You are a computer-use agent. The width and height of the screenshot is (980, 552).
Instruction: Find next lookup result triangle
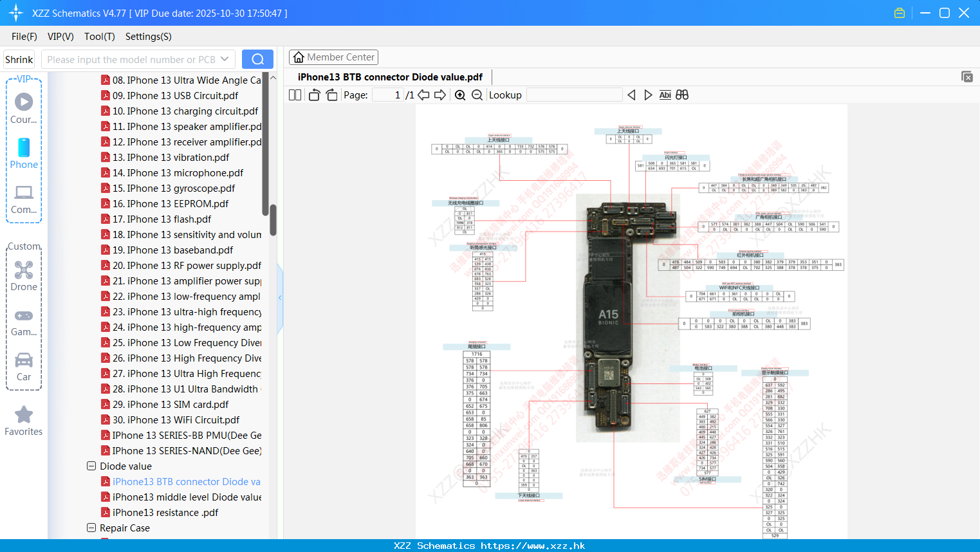click(648, 95)
